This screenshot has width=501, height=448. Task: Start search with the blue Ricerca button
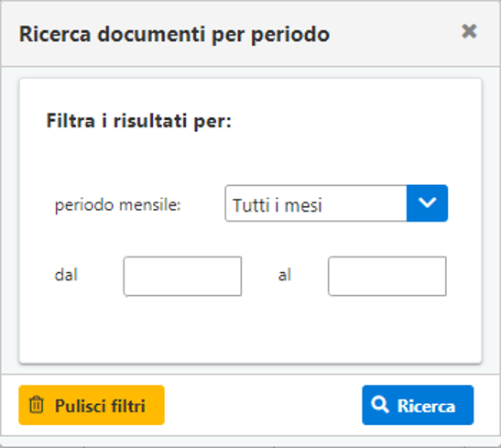coord(418,405)
